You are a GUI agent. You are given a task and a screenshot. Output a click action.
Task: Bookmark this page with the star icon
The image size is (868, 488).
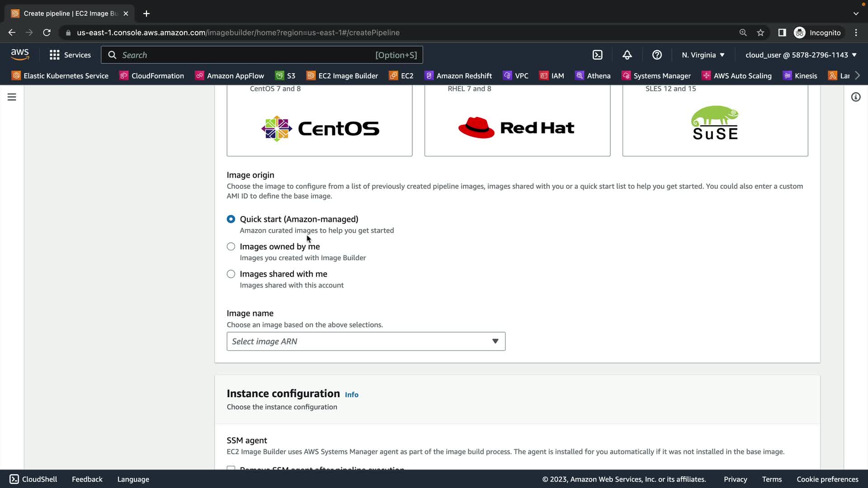click(760, 33)
